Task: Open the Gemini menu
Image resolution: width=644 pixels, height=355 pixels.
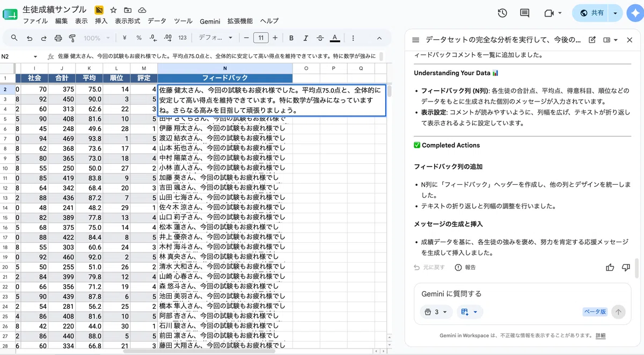Action: 210,21
